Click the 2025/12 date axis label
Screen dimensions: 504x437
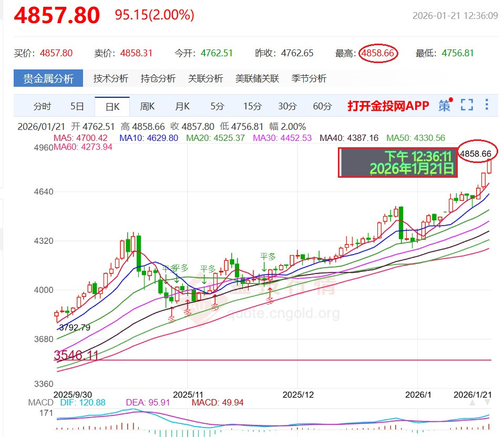point(298,394)
